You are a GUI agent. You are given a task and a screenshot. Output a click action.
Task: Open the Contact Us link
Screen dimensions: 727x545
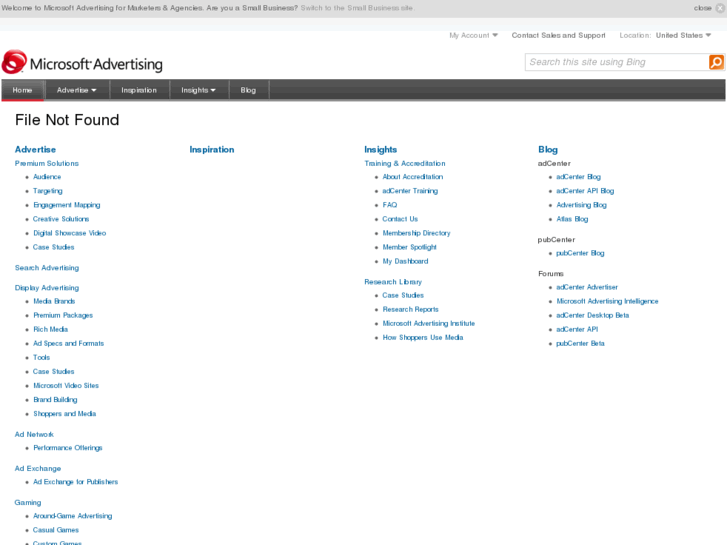400,219
